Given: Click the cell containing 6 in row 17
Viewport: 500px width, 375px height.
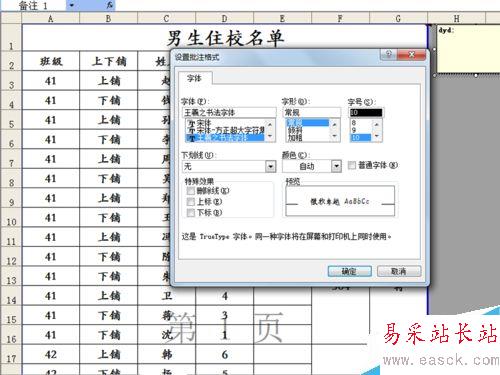Looking at the screenshot, I should 224,355.
